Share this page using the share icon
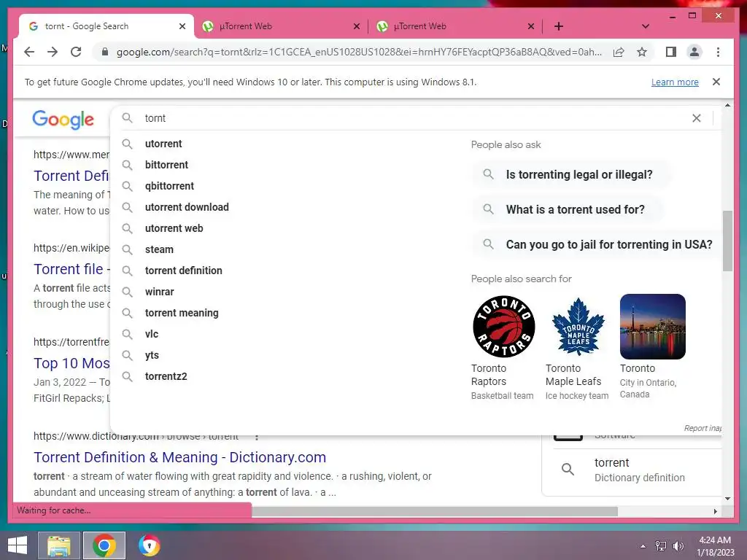747x560 pixels. (x=619, y=52)
